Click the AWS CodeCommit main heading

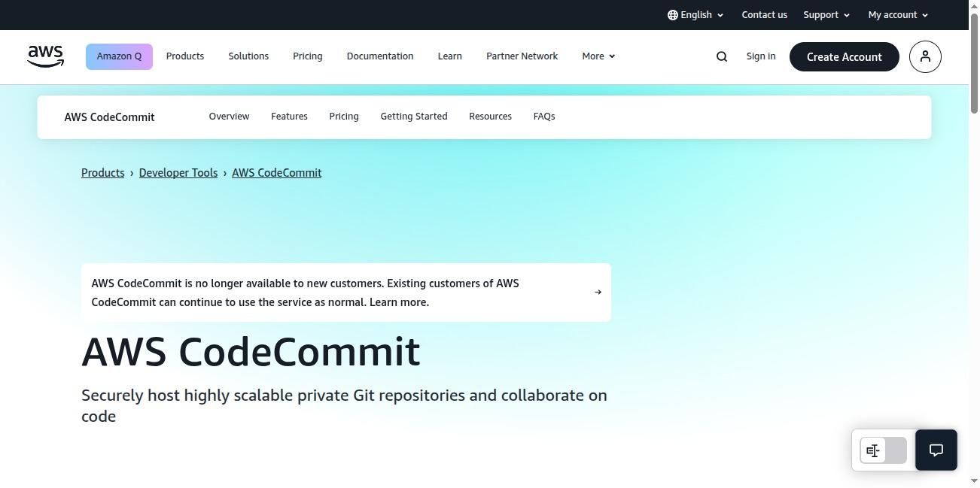coord(251,352)
